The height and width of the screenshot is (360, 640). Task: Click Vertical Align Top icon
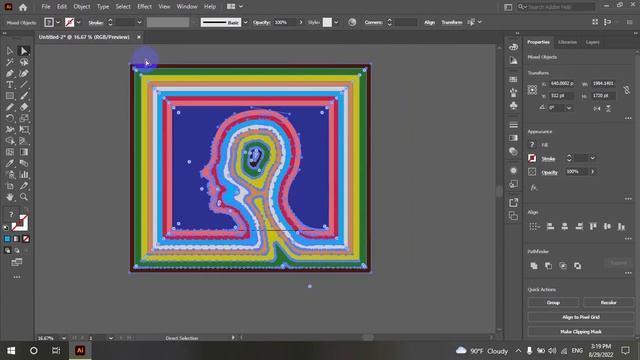pyautogui.click(x=593, y=227)
